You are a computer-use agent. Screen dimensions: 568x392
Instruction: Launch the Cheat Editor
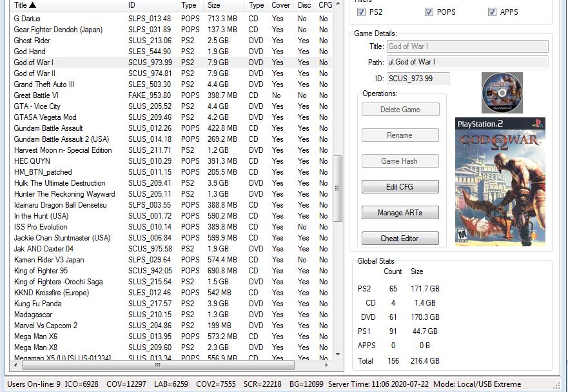click(x=400, y=238)
